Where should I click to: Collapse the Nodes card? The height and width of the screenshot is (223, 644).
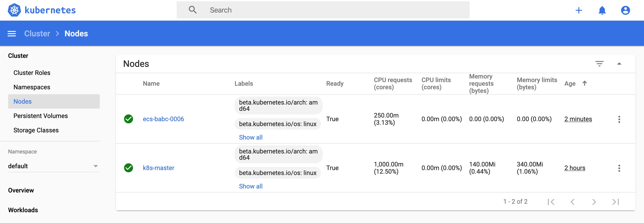tap(619, 64)
